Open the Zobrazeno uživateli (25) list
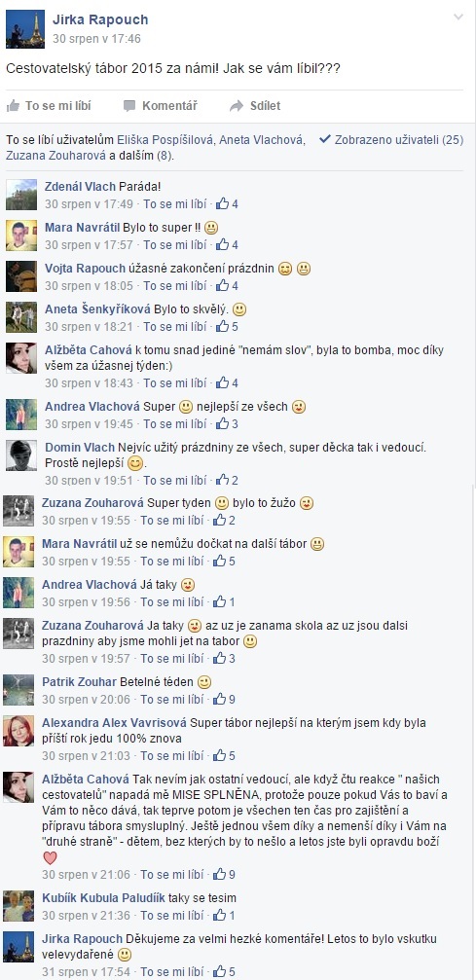The height and width of the screenshot is (980, 476). (x=391, y=140)
